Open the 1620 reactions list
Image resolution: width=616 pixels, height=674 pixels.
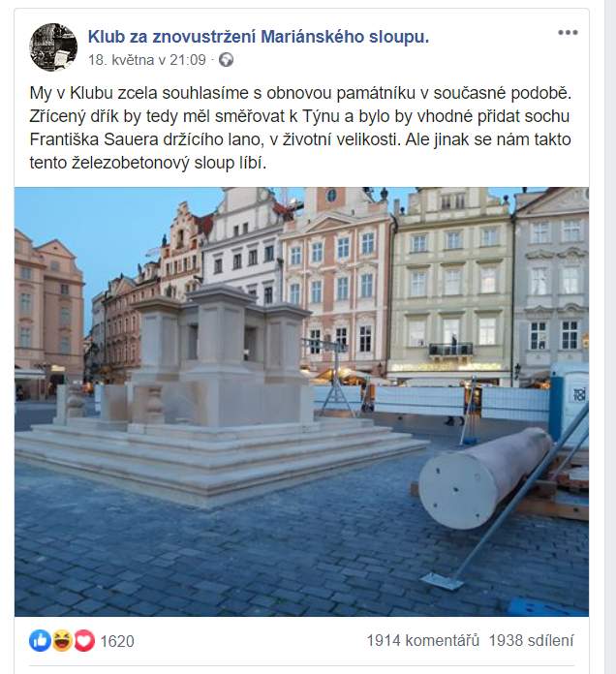117,641
